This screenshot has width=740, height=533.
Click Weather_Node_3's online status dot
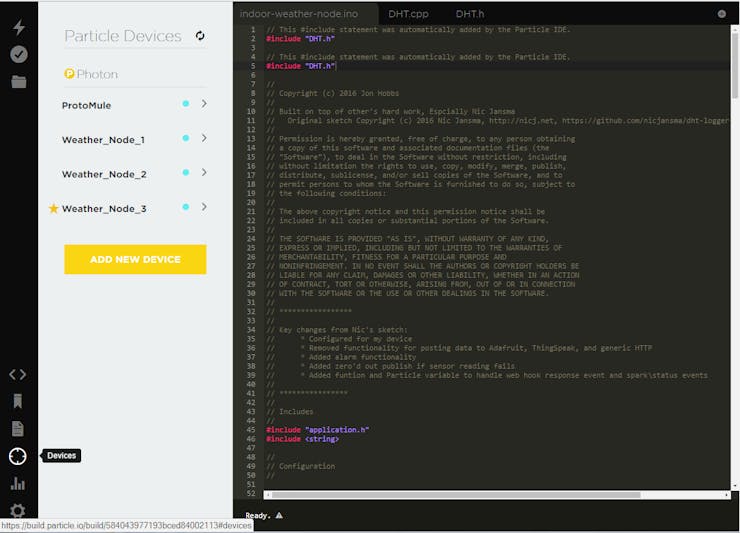[x=186, y=207]
